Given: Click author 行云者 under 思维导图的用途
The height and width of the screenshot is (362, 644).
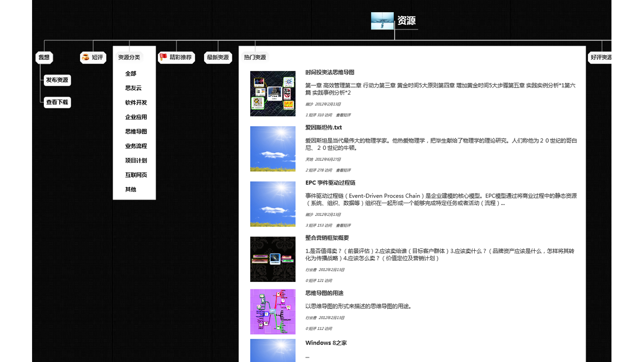Looking at the screenshot, I should pyautogui.click(x=311, y=318).
